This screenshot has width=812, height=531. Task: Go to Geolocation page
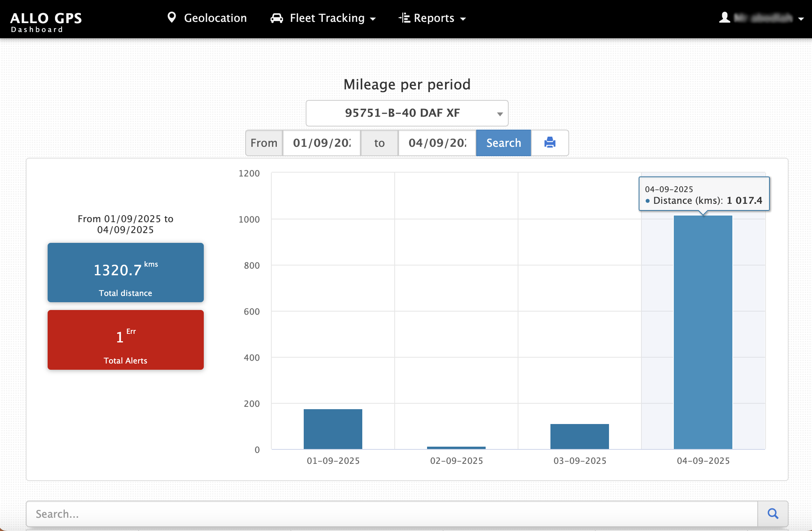215,18
